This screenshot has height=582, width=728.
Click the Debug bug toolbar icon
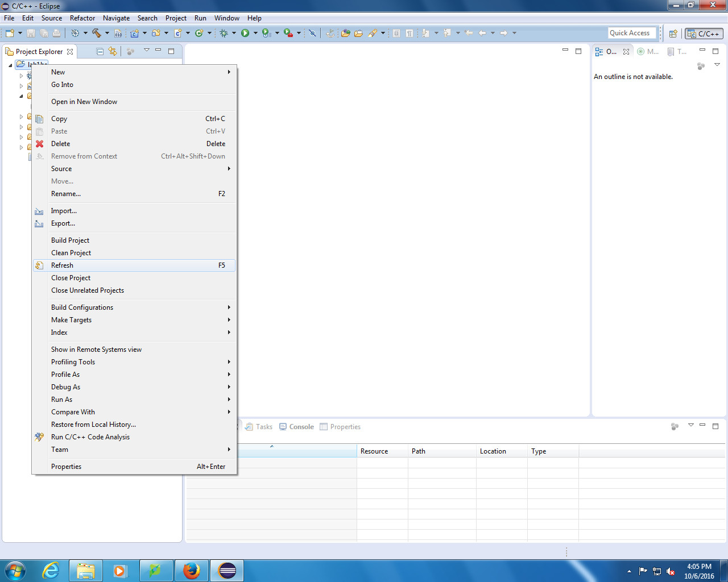point(224,33)
